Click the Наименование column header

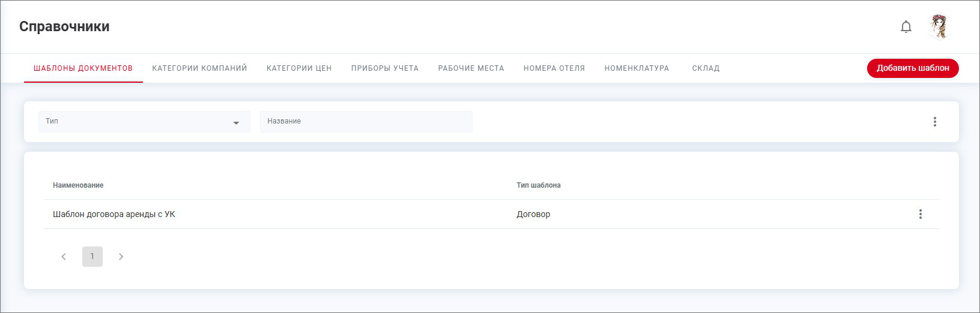(x=78, y=185)
